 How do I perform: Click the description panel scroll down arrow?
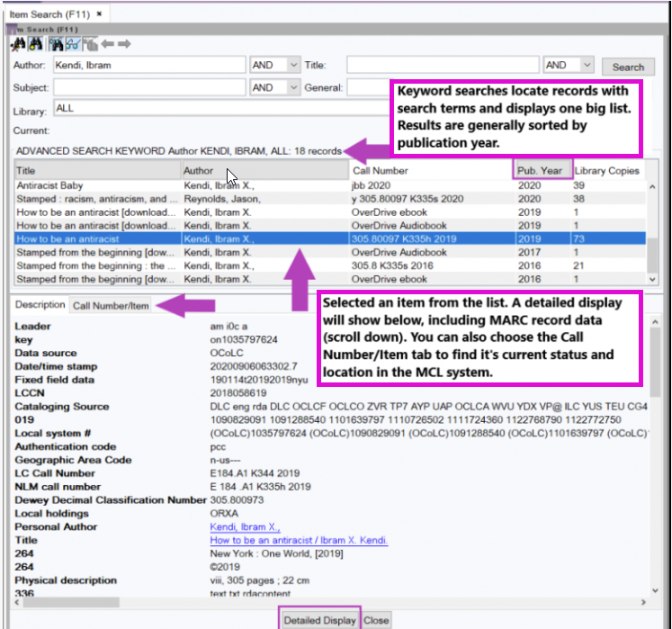tap(655, 590)
